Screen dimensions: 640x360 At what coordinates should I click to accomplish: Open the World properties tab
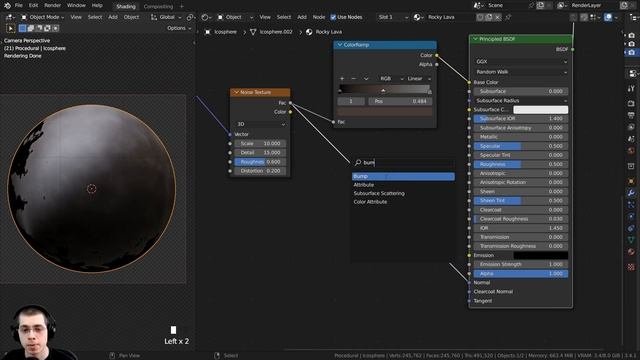[631, 151]
